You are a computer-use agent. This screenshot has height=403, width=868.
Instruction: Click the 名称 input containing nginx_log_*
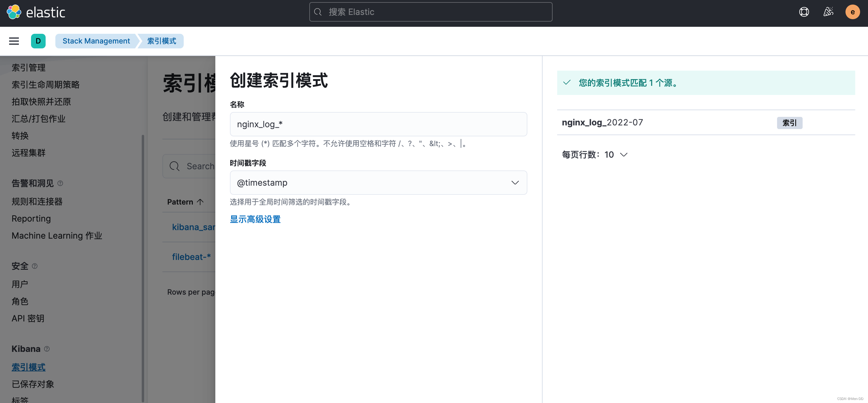tap(378, 124)
